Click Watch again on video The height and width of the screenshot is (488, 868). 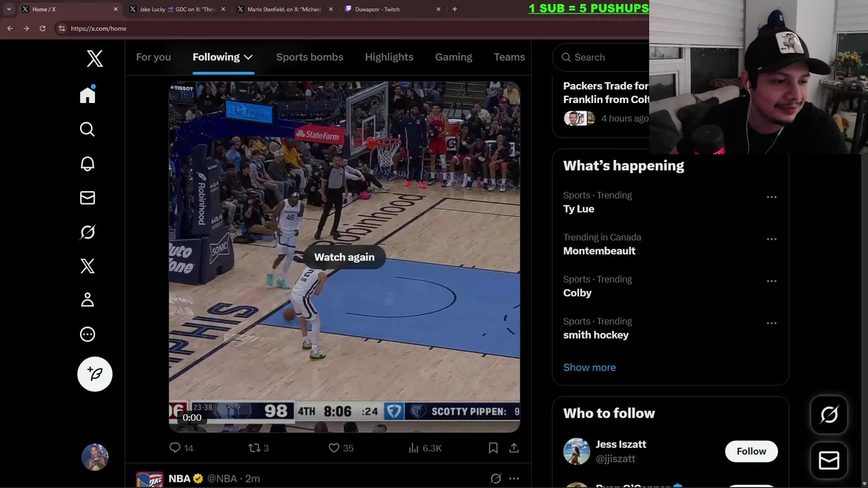344,257
